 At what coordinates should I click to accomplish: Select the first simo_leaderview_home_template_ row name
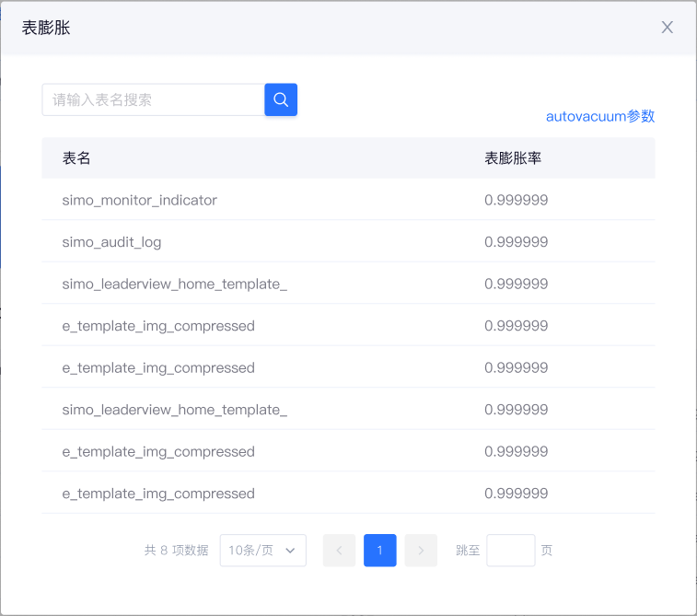coord(175,284)
